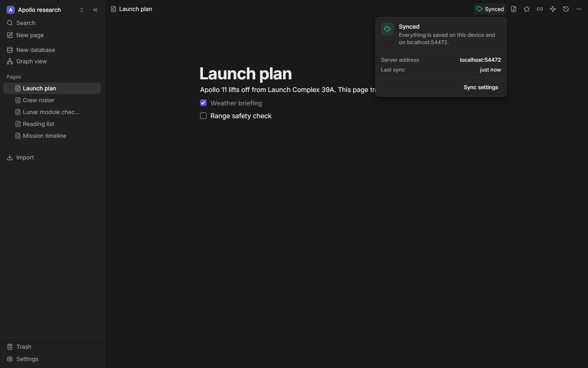
Task: Create a New page from sidebar
Action: click(x=52, y=35)
